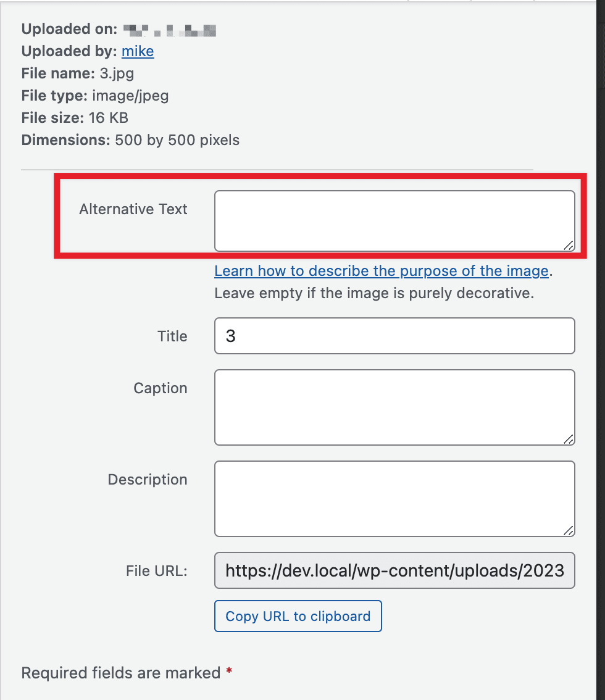
Task: Click the Alternative Text label
Action: click(133, 209)
